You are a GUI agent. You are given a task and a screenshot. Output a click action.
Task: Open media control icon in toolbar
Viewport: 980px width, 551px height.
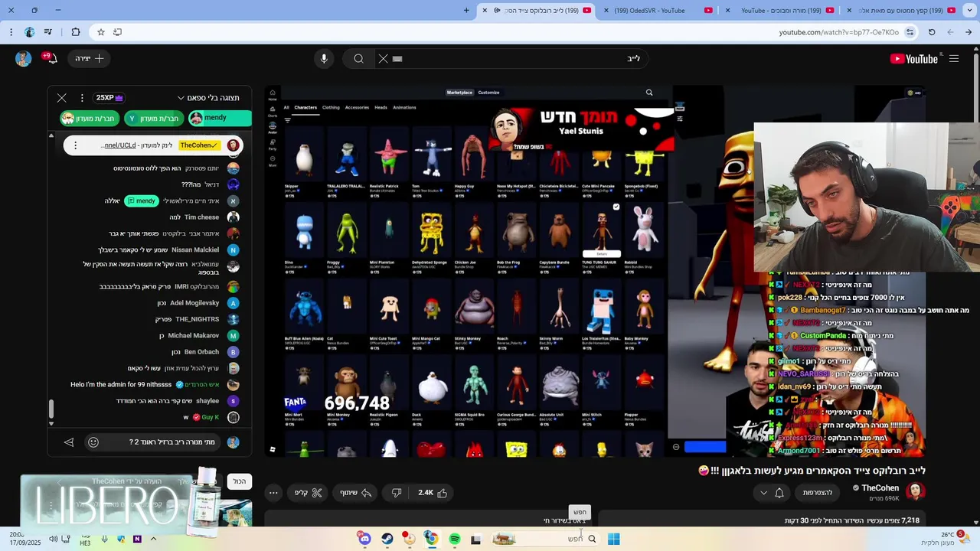47,32
